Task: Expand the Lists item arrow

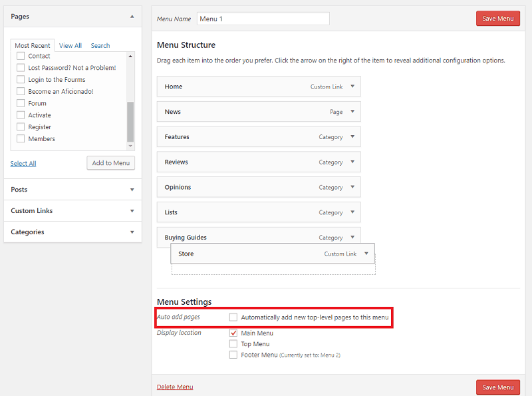Action: tap(352, 212)
